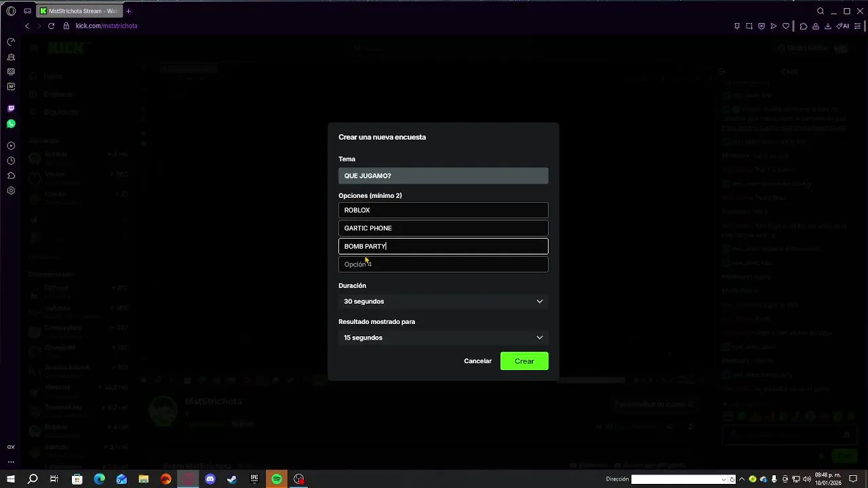Image resolution: width=868 pixels, height=488 pixels.
Task: Open Microsoft Edge from the taskbar
Action: [x=99, y=479]
